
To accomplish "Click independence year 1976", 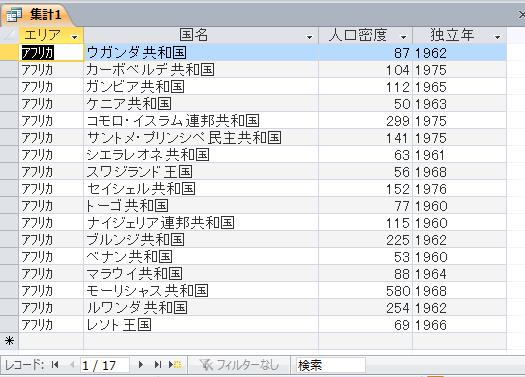I will pyautogui.click(x=459, y=189).
